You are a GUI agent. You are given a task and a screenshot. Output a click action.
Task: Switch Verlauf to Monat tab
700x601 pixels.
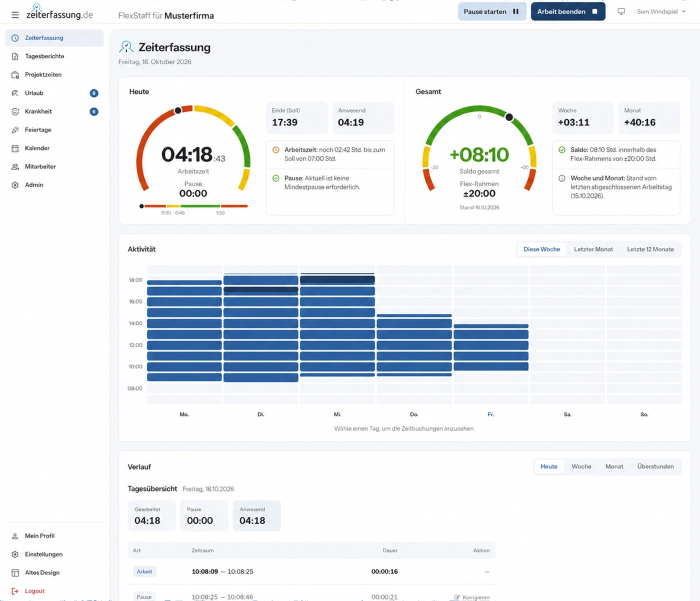614,466
